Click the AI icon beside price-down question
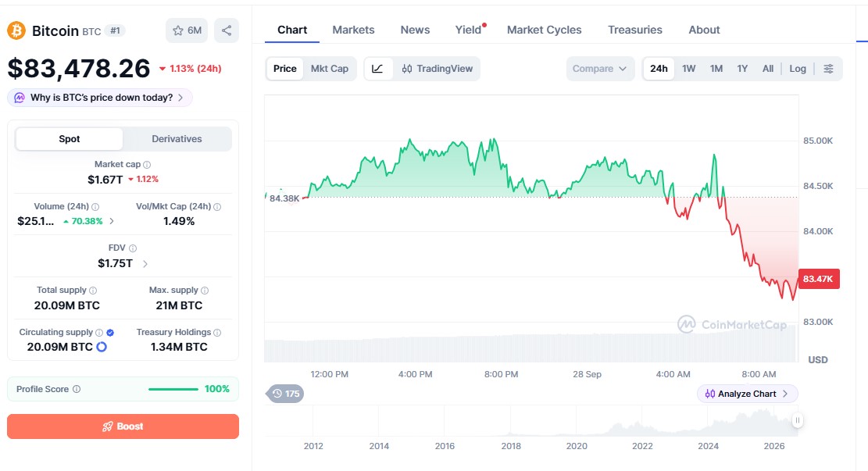Viewport: 868px width, 471px height. (20, 98)
